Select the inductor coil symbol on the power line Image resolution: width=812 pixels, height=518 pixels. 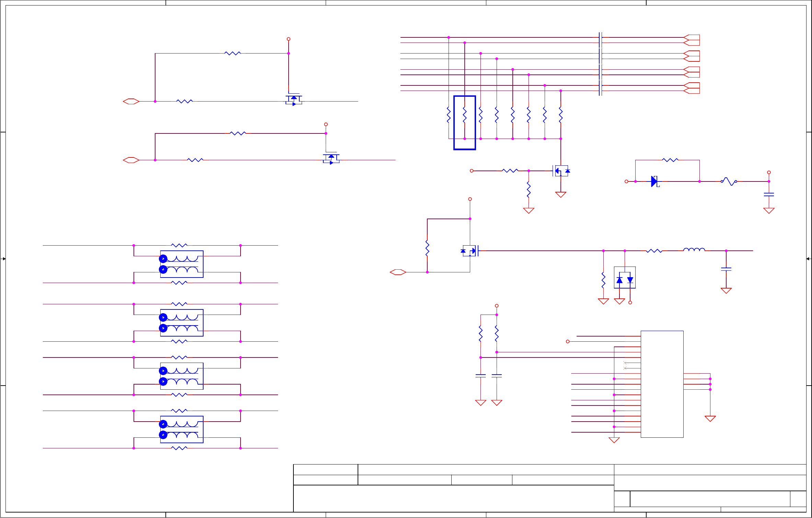click(694, 250)
